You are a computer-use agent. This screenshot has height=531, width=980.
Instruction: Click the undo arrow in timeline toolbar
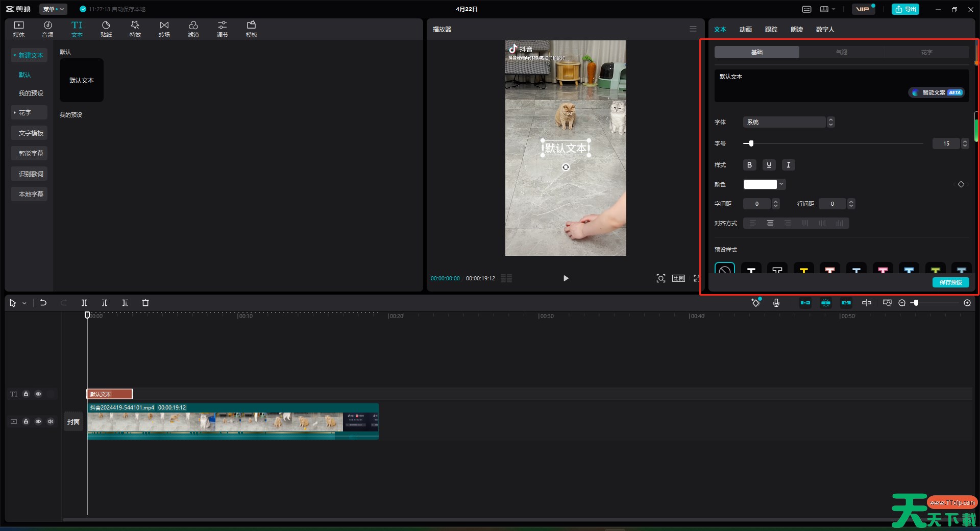(x=43, y=303)
